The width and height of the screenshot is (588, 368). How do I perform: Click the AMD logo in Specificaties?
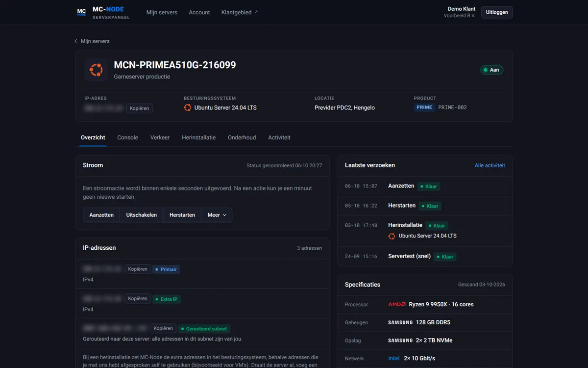pos(397,304)
